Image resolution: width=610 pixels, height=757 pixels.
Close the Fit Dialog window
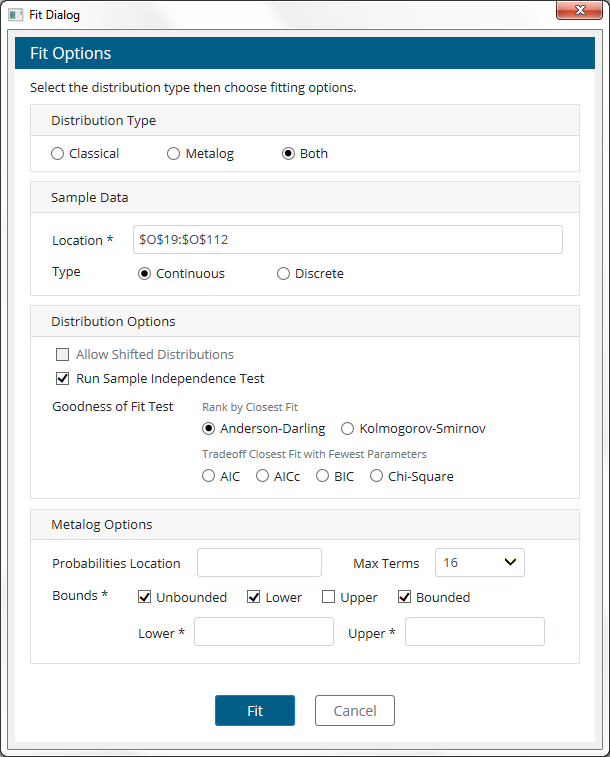point(580,12)
